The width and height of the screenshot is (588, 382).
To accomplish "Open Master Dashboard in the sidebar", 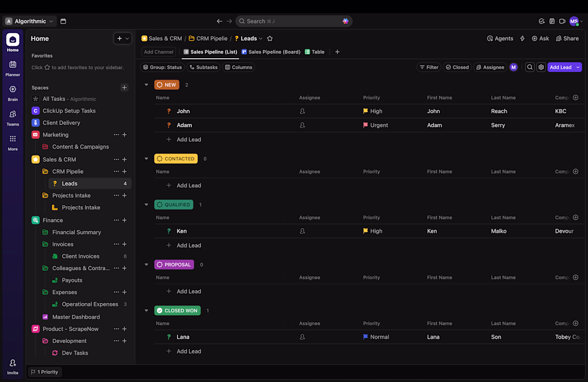I will tap(76, 317).
